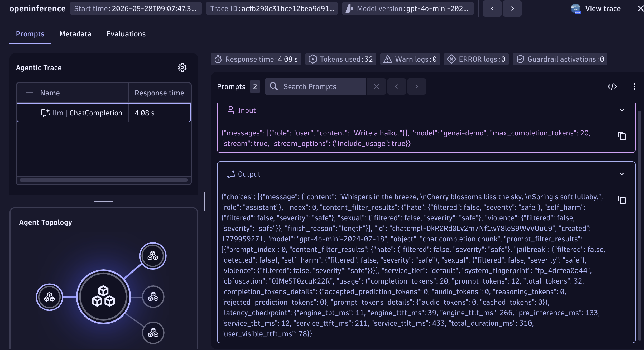Click the View trace icon

(x=576, y=9)
